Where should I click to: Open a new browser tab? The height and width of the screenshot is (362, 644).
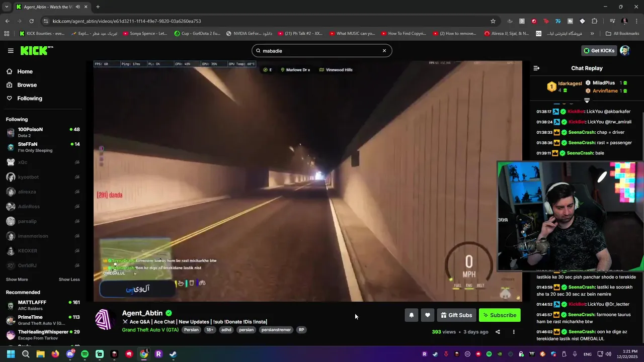click(x=98, y=7)
